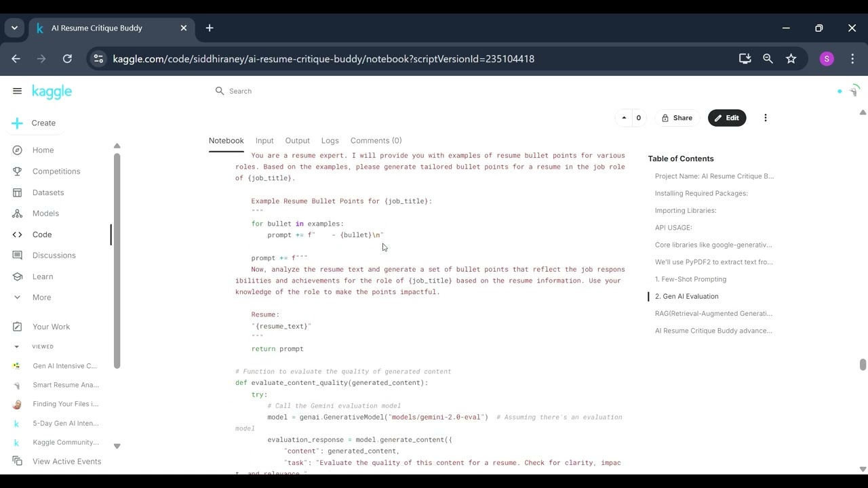Open the tab search dropdown arrow
868x488 pixels.
14,28
